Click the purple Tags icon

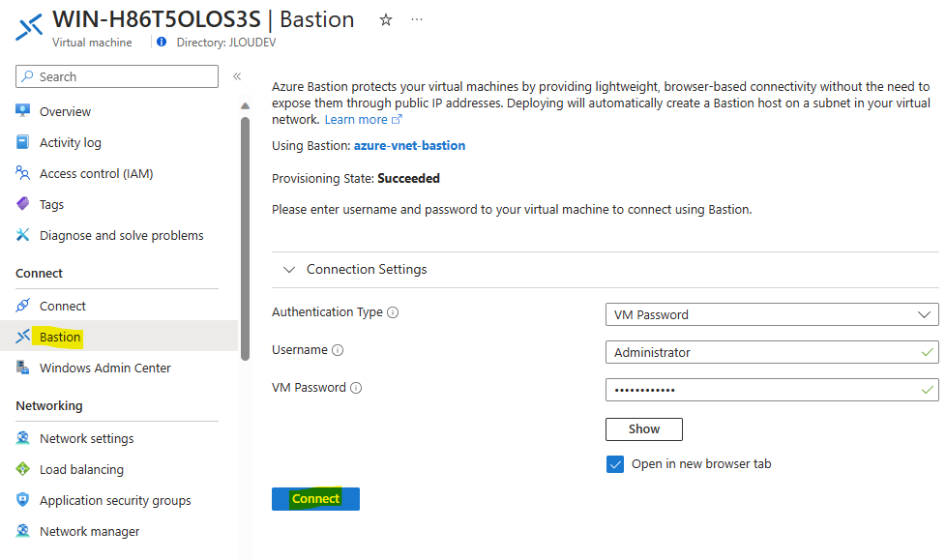[x=22, y=204]
